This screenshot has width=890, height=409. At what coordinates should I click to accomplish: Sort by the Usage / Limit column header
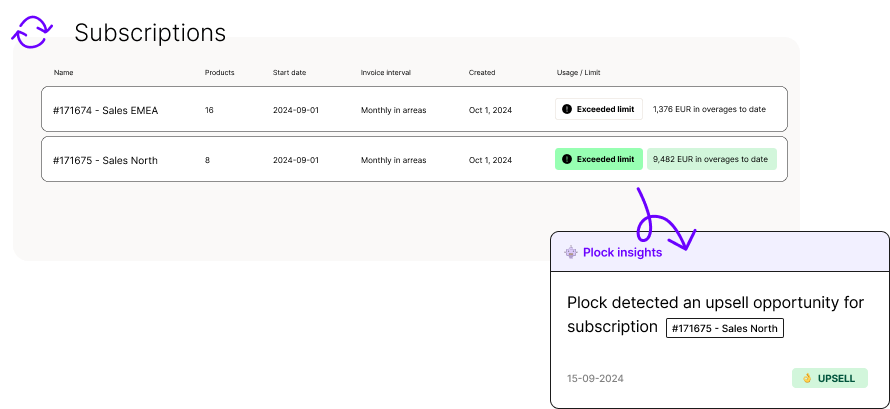[578, 73]
